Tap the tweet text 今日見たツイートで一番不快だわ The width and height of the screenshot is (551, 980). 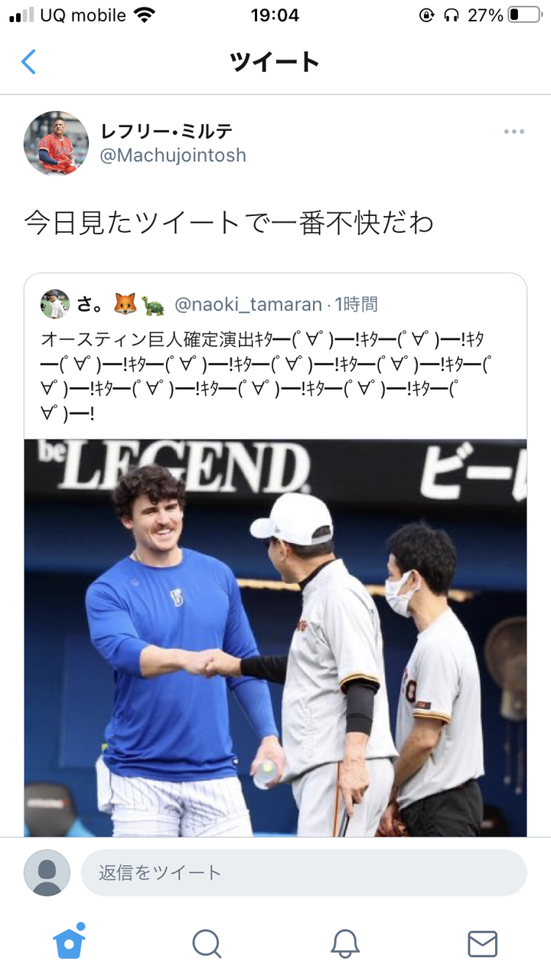(229, 222)
